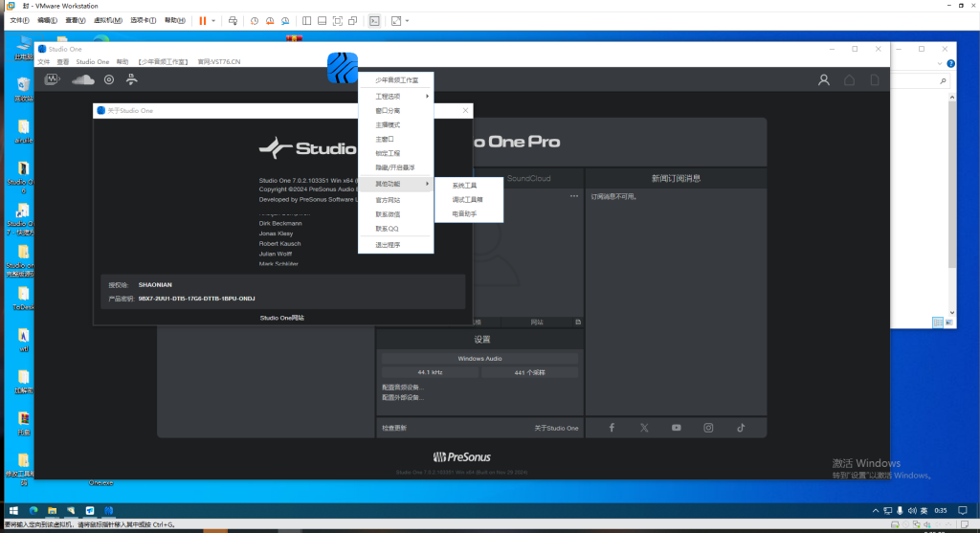This screenshot has height=533, width=980.
Task: Open the SoundCloud cloud icon in Studio One
Action: tap(83, 79)
